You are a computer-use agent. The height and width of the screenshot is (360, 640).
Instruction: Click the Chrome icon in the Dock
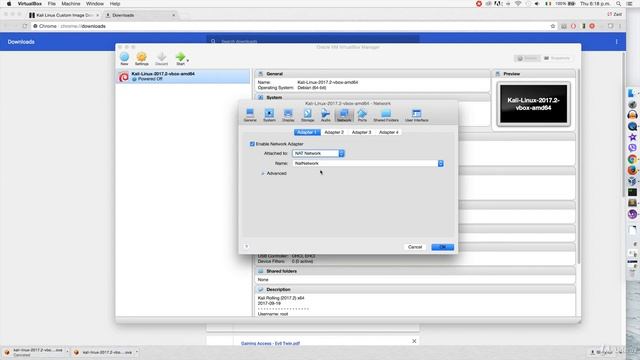pyautogui.click(x=632, y=159)
